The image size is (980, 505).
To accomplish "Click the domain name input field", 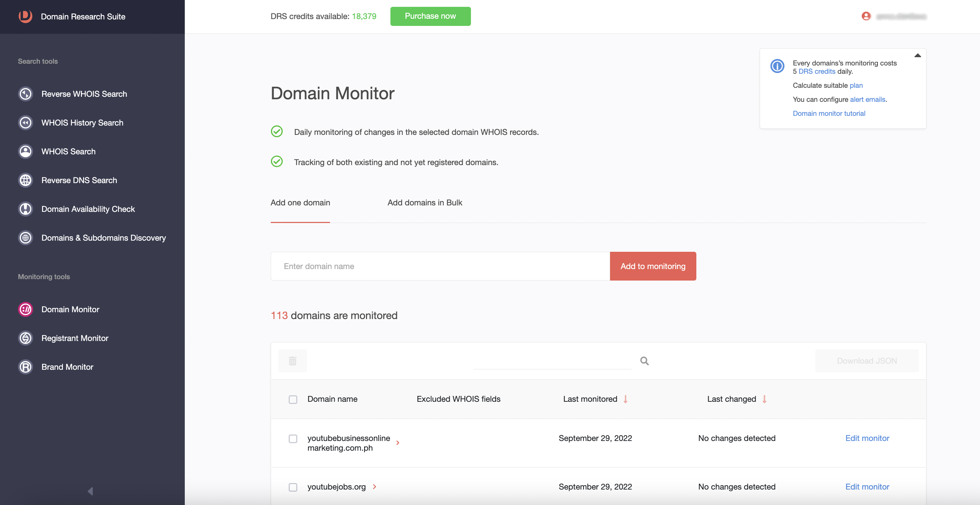I will [440, 266].
